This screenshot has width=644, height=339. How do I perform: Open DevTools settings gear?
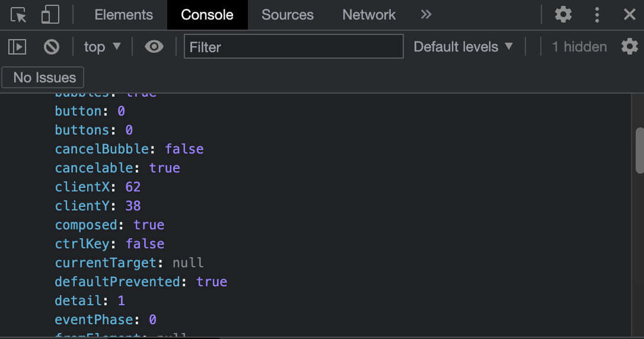pyautogui.click(x=563, y=15)
